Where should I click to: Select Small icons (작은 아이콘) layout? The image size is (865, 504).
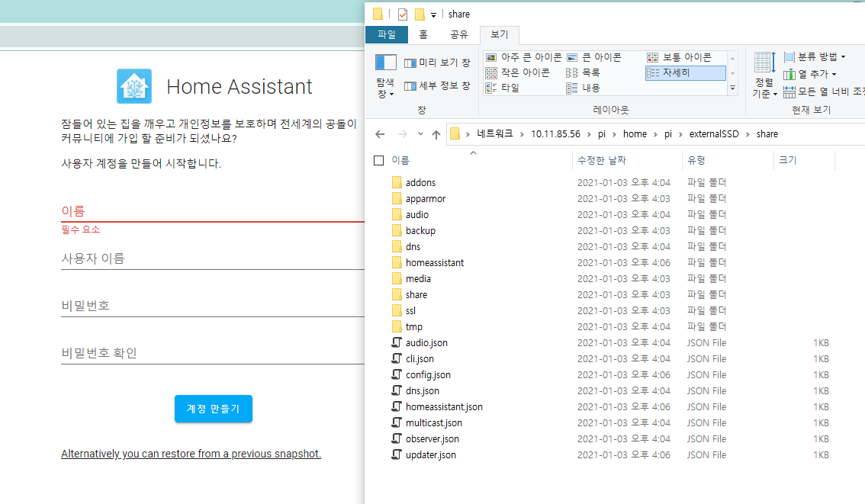point(517,72)
